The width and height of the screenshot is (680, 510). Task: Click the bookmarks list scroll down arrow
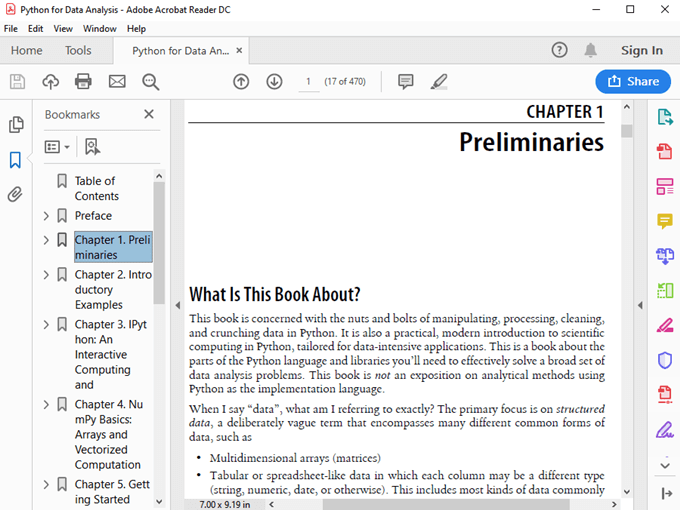click(159, 502)
